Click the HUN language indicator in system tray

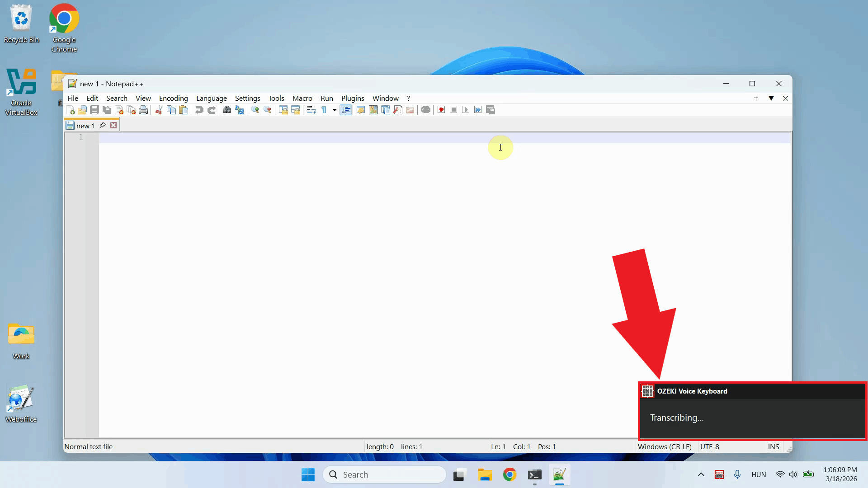759,474
